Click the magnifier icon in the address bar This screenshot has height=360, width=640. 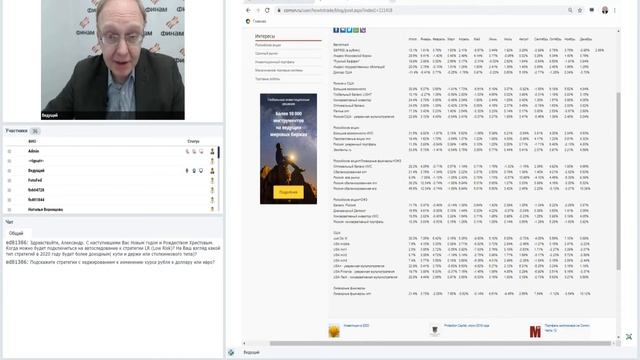570,10
